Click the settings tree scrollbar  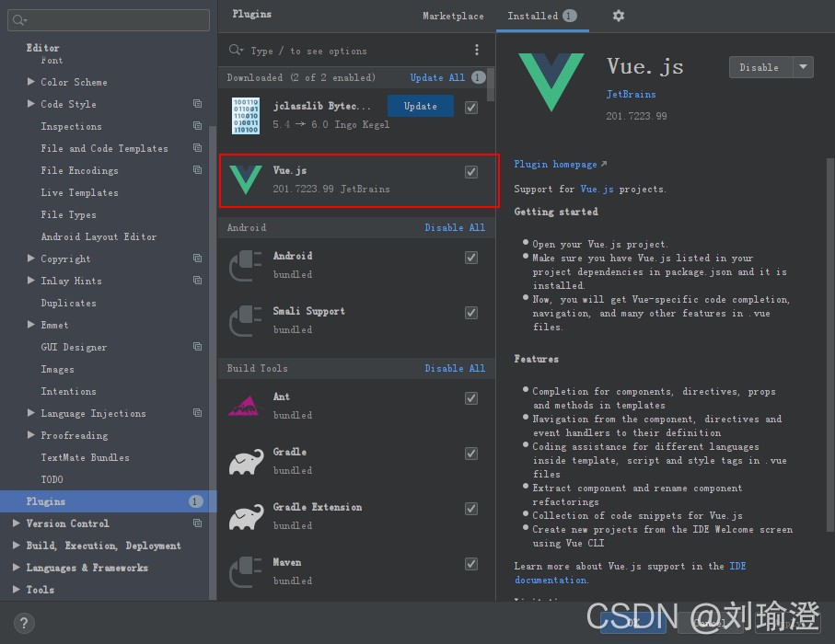(x=213, y=362)
